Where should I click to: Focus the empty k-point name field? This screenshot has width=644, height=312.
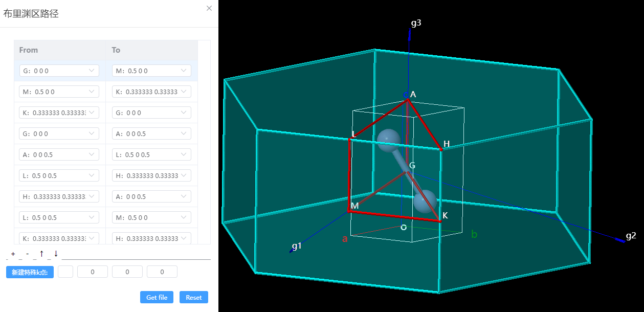[65, 272]
